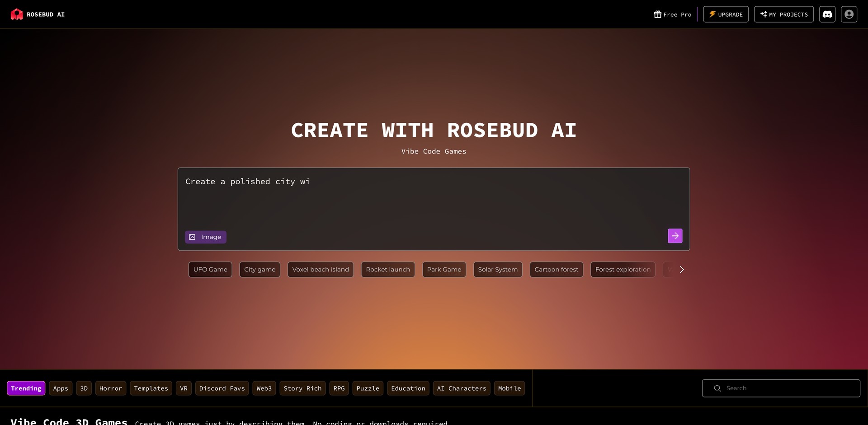Pick the Rocket launch suggestion
This screenshot has width=868, height=425.
pyautogui.click(x=388, y=270)
